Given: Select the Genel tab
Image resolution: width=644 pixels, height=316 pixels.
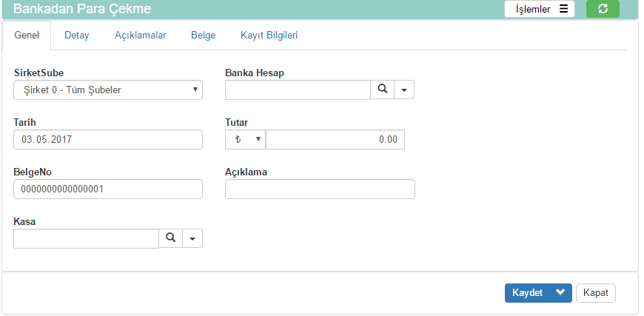Looking at the screenshot, I should point(27,35).
